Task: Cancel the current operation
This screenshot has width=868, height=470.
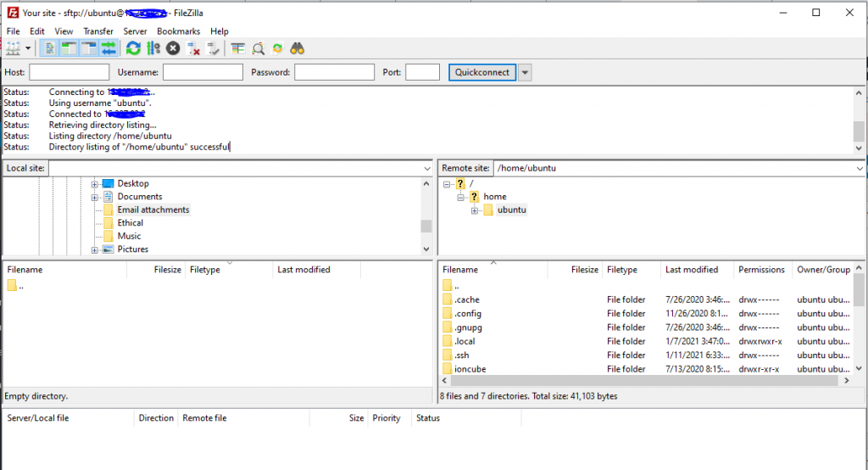Action: click(x=173, y=48)
